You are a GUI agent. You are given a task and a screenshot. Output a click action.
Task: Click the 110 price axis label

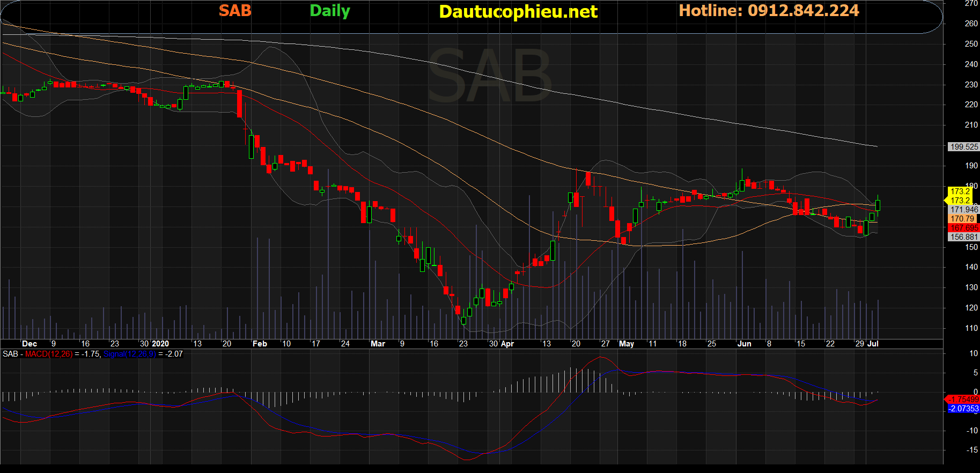(971, 328)
